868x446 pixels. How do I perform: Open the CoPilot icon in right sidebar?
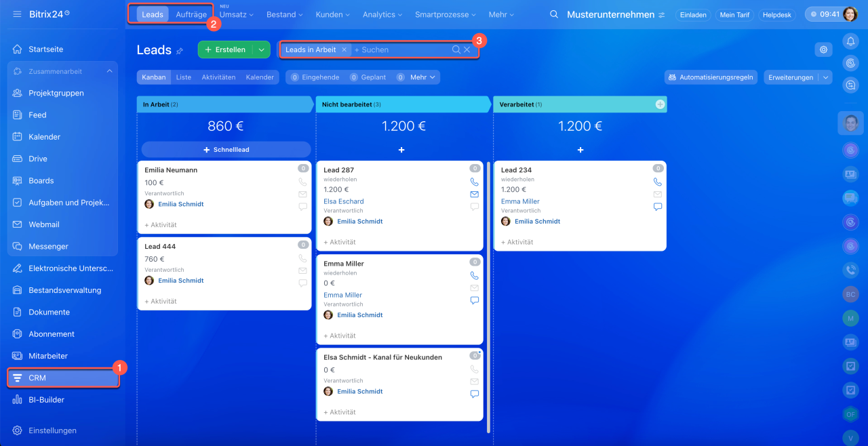(850, 63)
